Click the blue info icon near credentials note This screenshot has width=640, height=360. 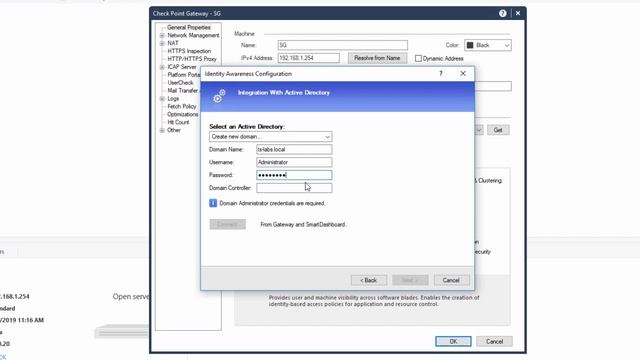coord(213,203)
